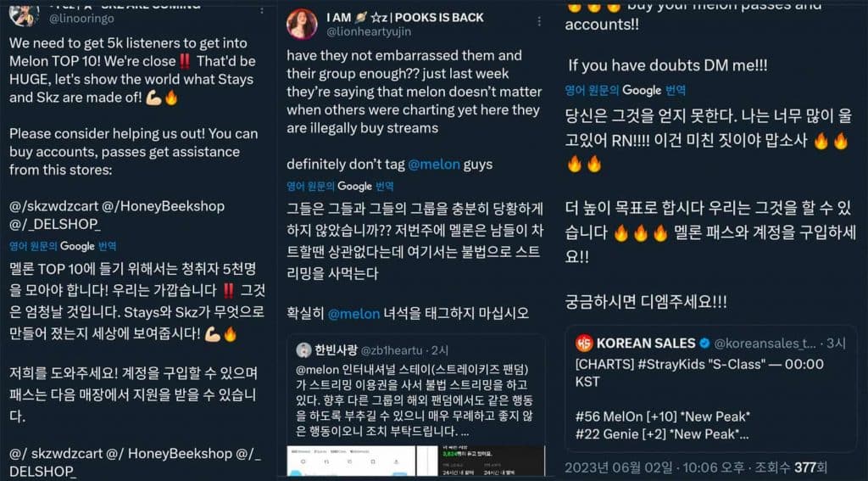Open the Google translation label on the left tweet
This screenshot has height=481, width=868.
(63, 246)
